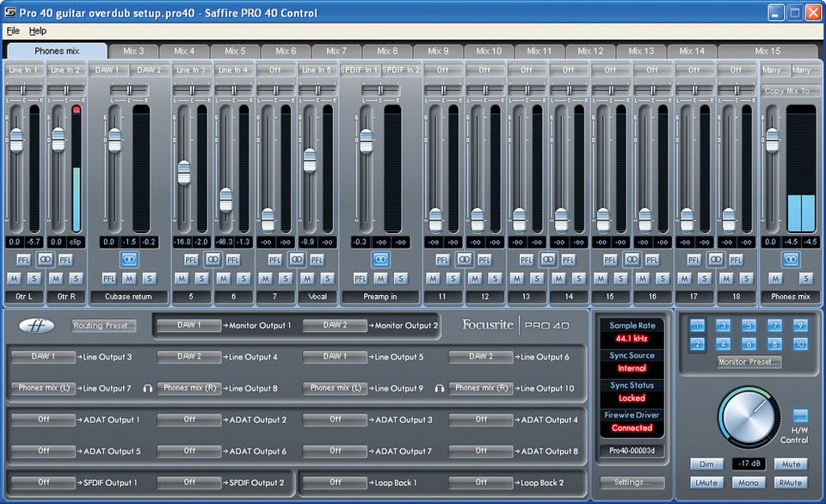Click the Focusrite logo icon
This screenshot has width=826, height=504.
pyautogui.click(x=36, y=326)
